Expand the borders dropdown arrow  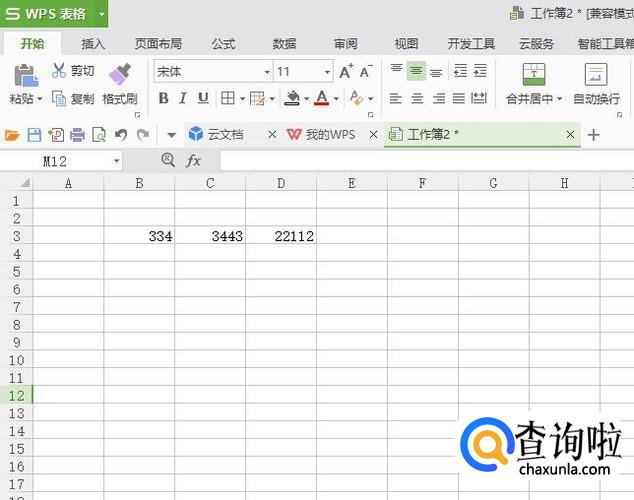click(x=242, y=99)
